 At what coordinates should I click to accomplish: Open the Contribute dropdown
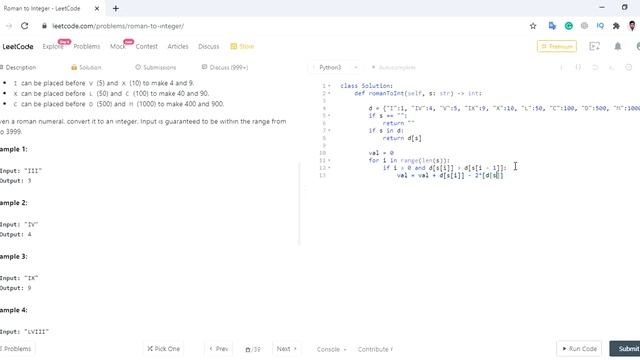point(375,349)
